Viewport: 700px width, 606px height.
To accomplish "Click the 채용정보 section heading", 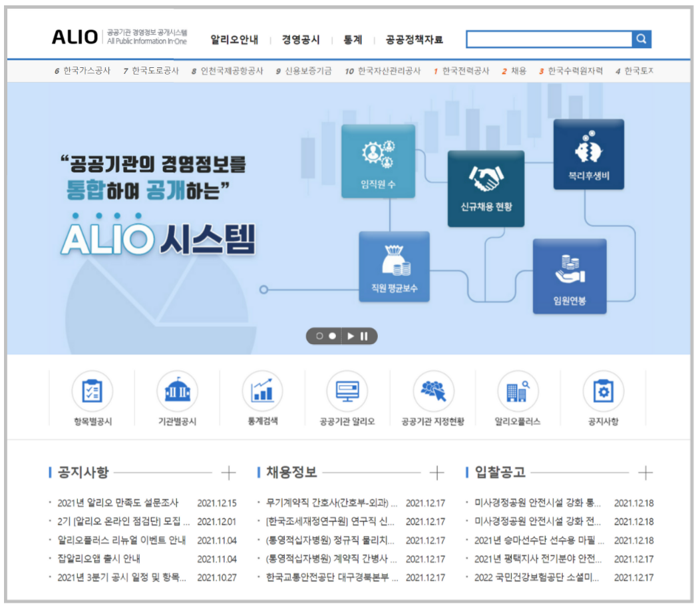I will tap(291, 472).
